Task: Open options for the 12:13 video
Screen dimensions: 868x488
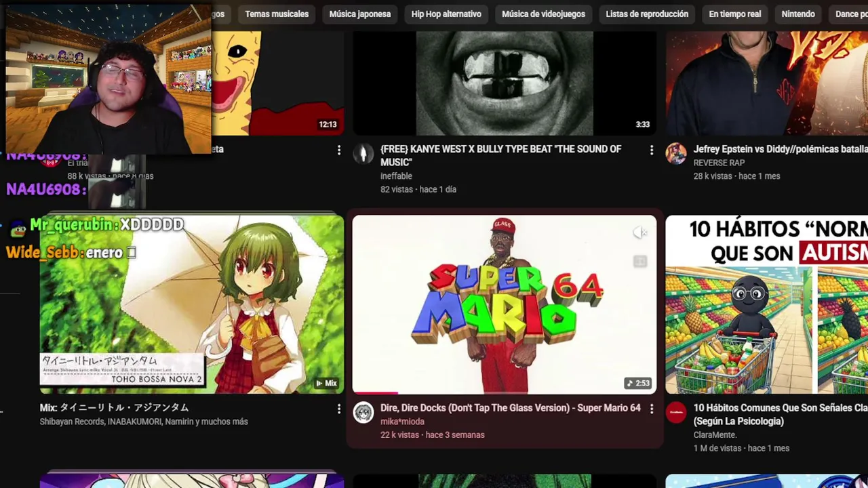Action: tap(339, 150)
